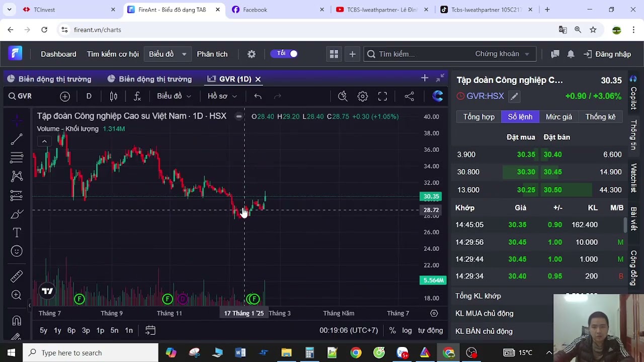The image size is (644, 362).
Task: Open the grid layout icon
Action: tap(334, 54)
